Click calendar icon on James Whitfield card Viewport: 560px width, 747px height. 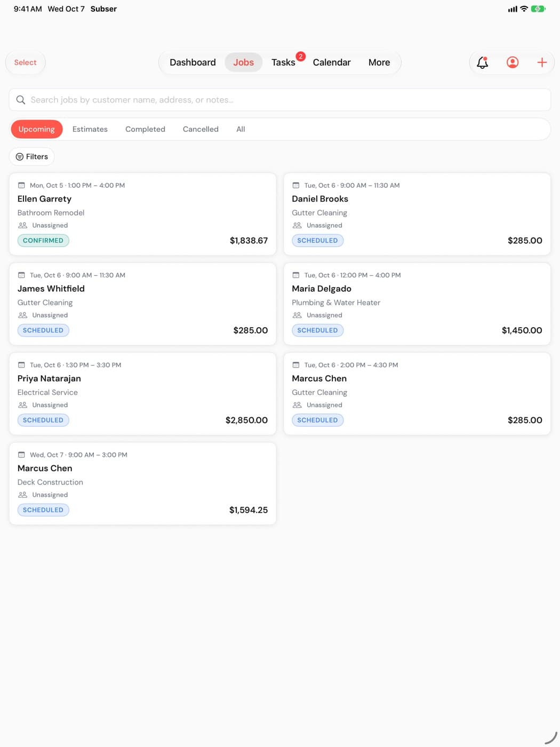click(x=21, y=275)
